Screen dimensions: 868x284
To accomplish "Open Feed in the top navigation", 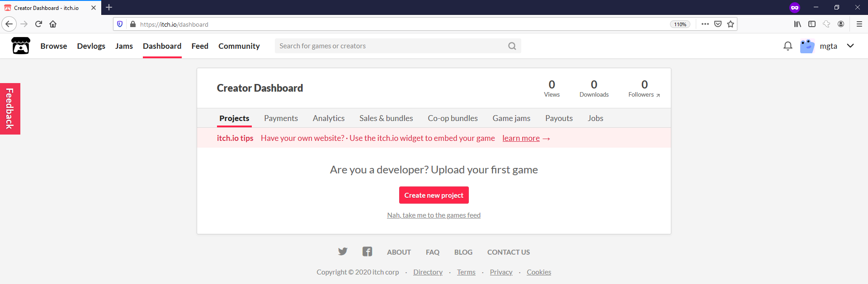I will click(200, 46).
